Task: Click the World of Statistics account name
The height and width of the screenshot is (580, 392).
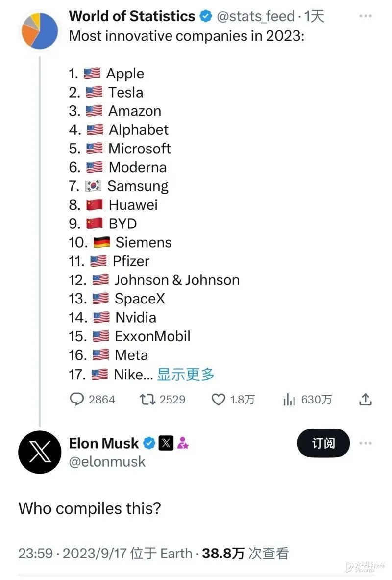Action: tap(132, 16)
